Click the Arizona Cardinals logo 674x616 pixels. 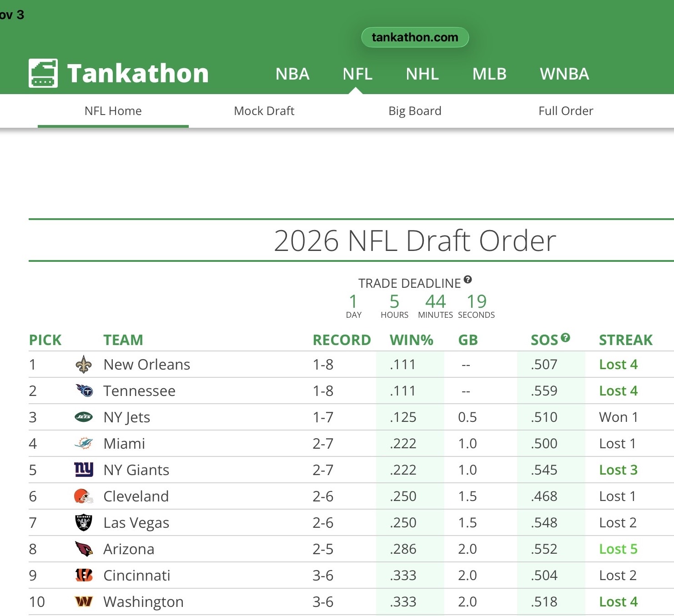tap(84, 549)
